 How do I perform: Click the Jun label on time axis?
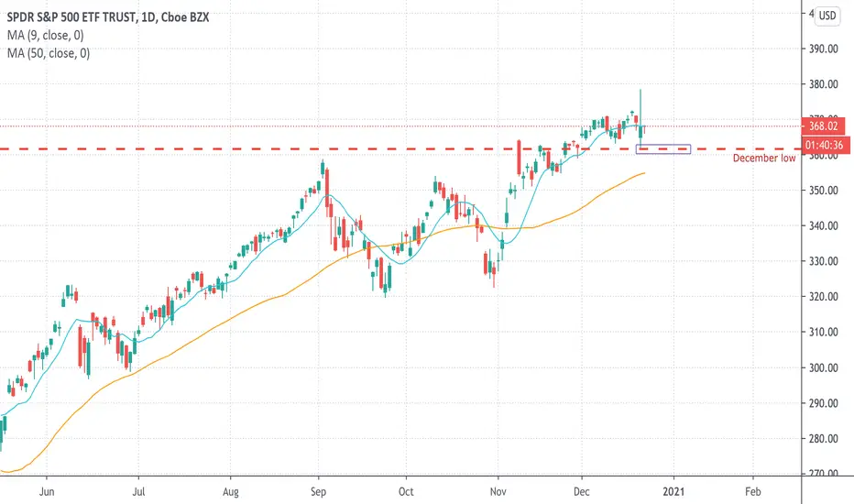(x=47, y=491)
